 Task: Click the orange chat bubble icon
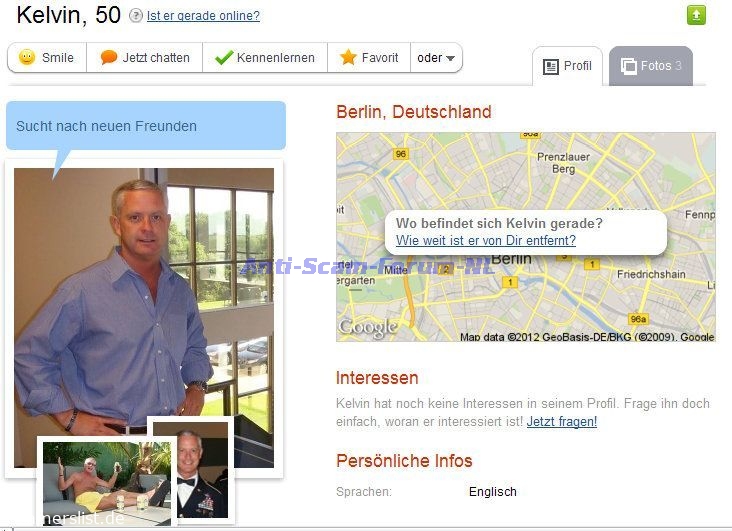click(x=109, y=57)
